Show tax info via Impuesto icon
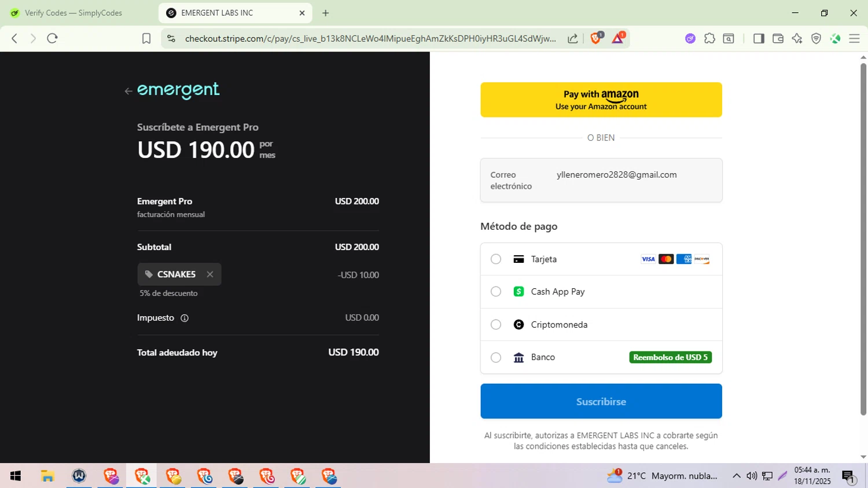 tap(185, 318)
